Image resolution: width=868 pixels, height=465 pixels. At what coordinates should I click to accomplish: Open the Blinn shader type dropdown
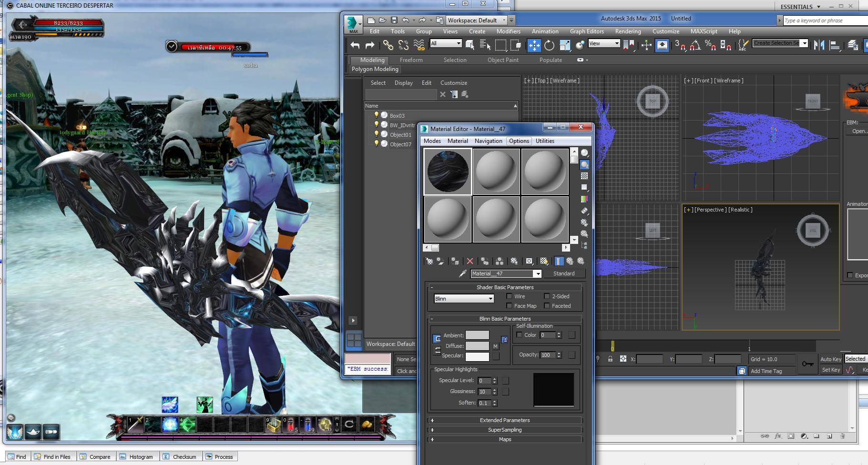click(464, 299)
